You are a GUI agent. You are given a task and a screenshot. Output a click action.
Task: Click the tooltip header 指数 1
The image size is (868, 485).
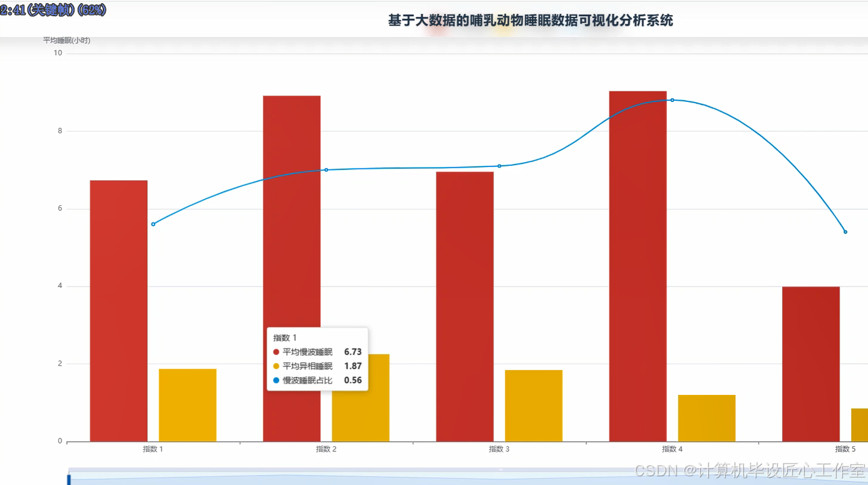(285, 338)
